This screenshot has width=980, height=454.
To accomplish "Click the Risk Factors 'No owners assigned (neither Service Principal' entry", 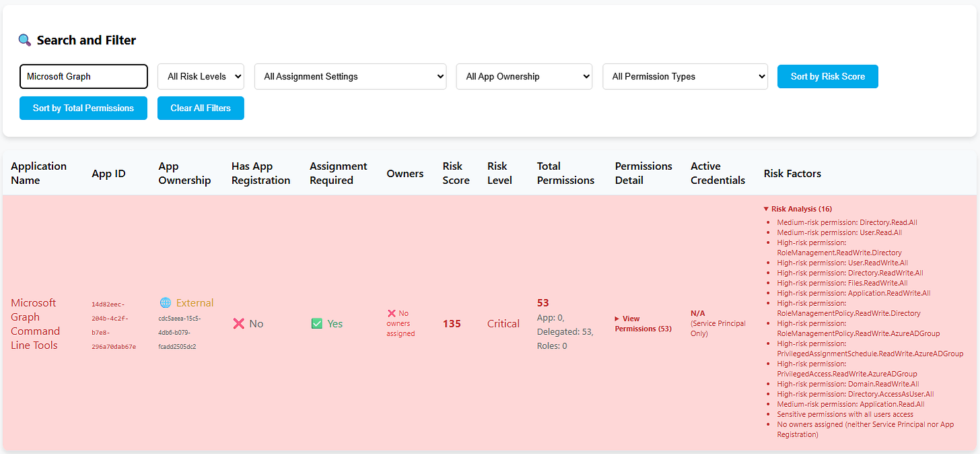I will click(865, 429).
